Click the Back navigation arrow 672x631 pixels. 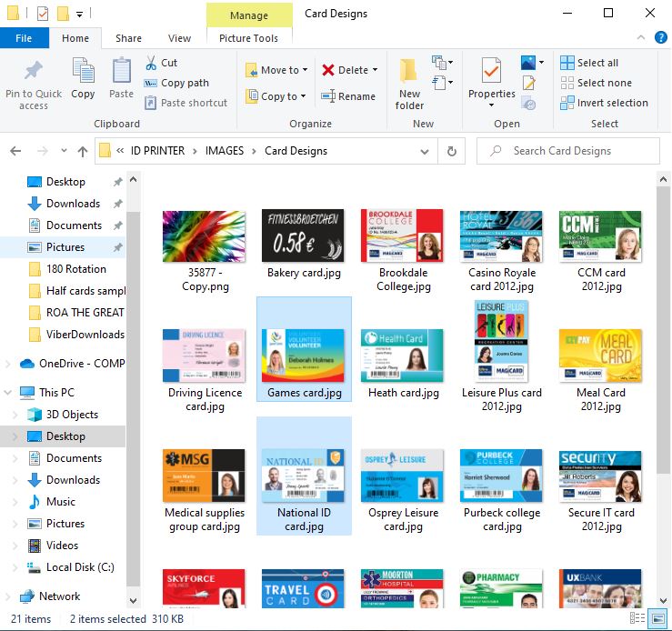point(15,151)
